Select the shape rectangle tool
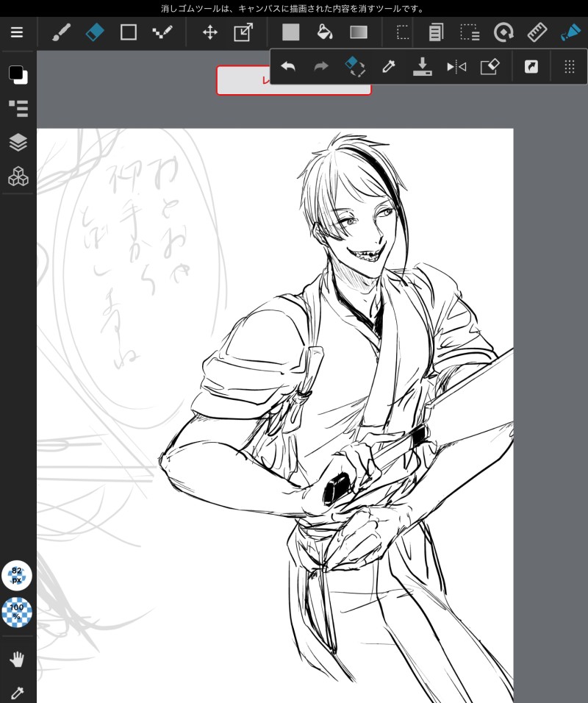Screen dimensions: 588x703 tap(129, 32)
